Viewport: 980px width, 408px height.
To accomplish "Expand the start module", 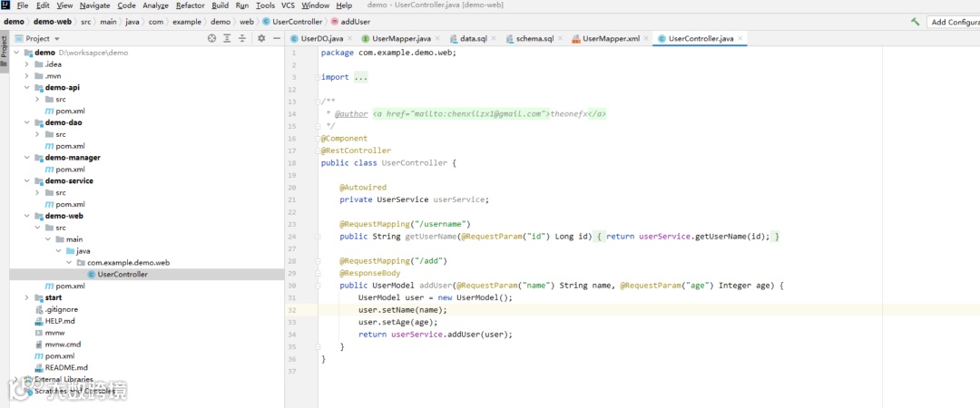I will click(27, 297).
